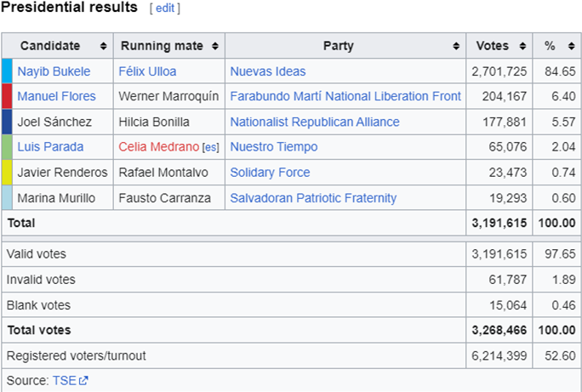Open the TSE source link
The width and height of the screenshot is (582, 392).
pos(64,380)
